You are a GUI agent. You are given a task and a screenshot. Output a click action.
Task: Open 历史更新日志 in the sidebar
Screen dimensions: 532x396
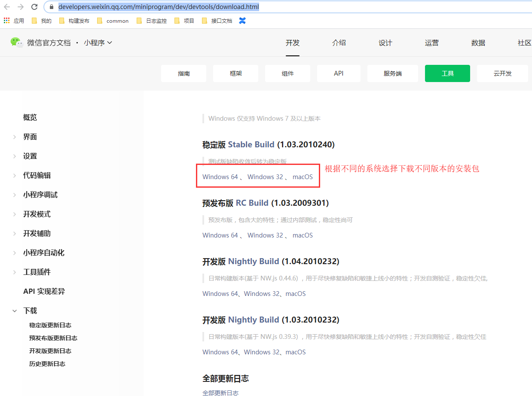(x=47, y=364)
